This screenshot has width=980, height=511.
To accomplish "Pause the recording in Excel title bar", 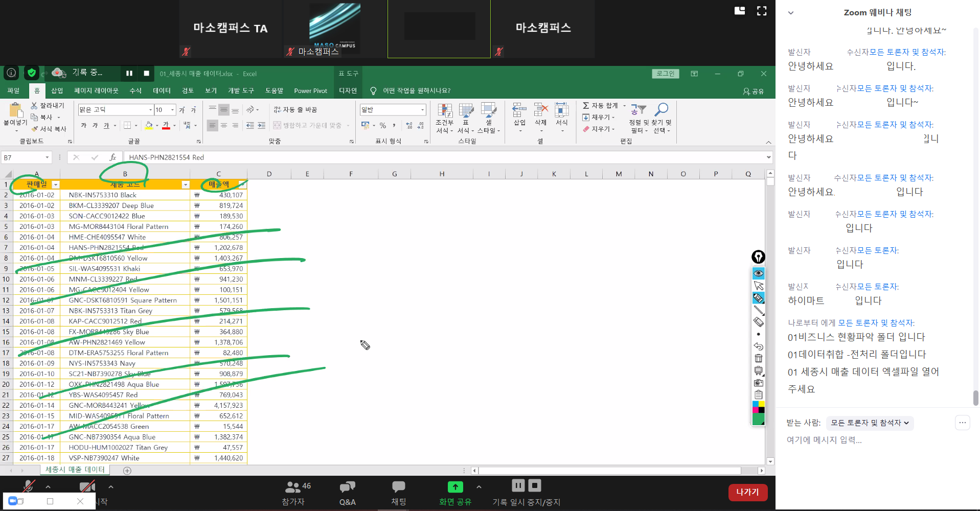I will point(129,74).
